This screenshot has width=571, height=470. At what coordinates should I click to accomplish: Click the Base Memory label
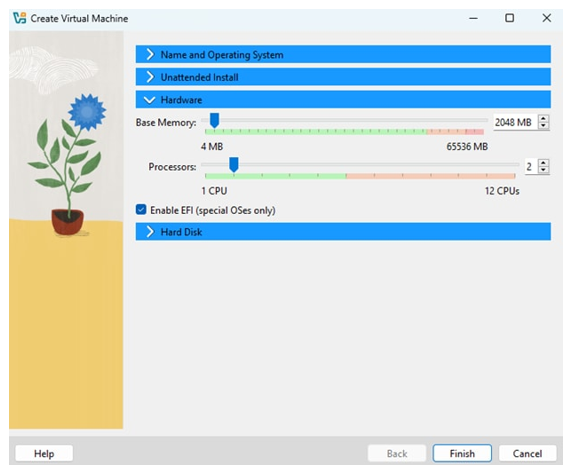click(166, 123)
